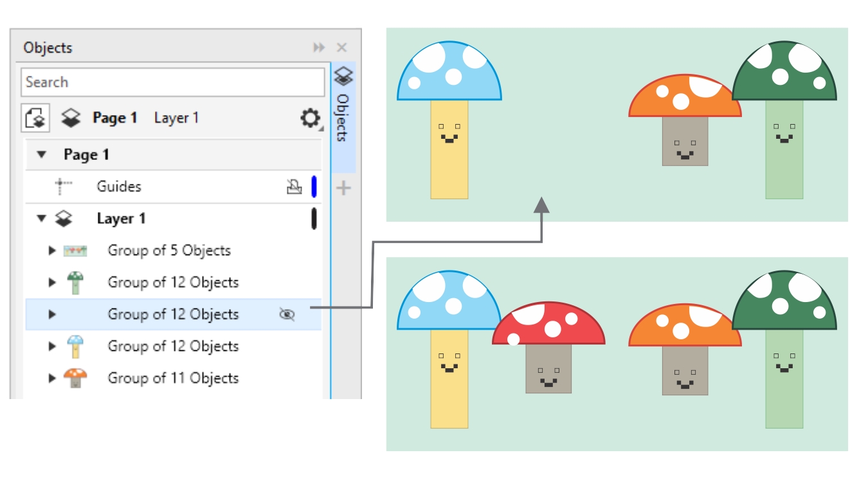Expand the Group of 11 Objects
868x482 pixels.
(53, 378)
